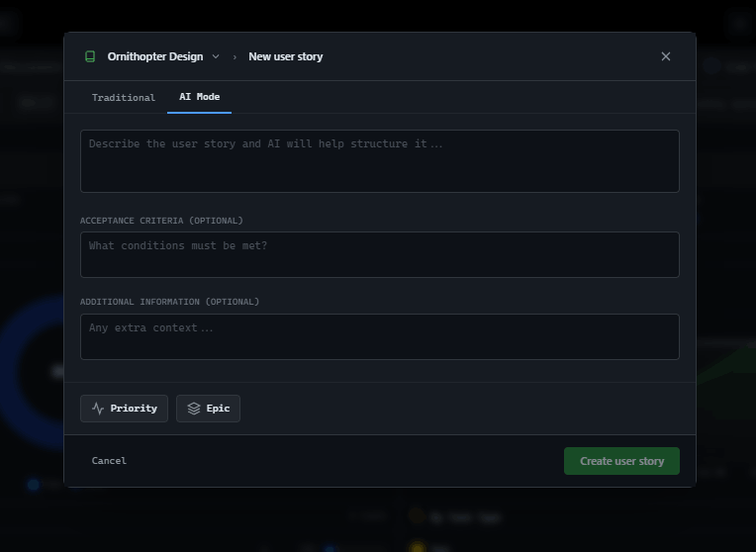This screenshot has width=756, height=552.
Task: Click the green project book icon
Action: point(90,56)
